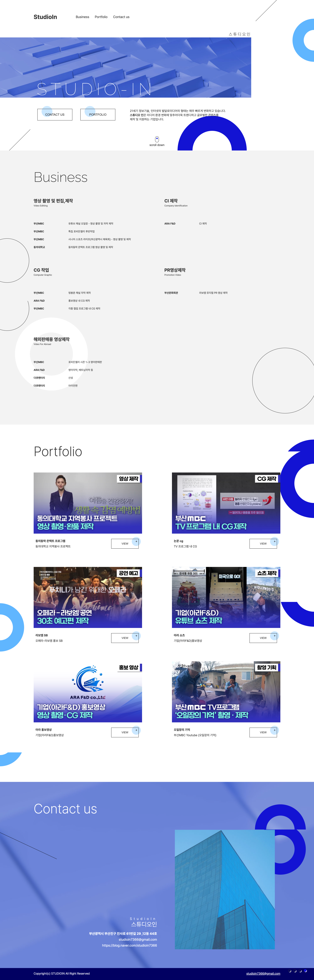Click the 스튜디오인 label above banner
314x980 pixels.
240,34
